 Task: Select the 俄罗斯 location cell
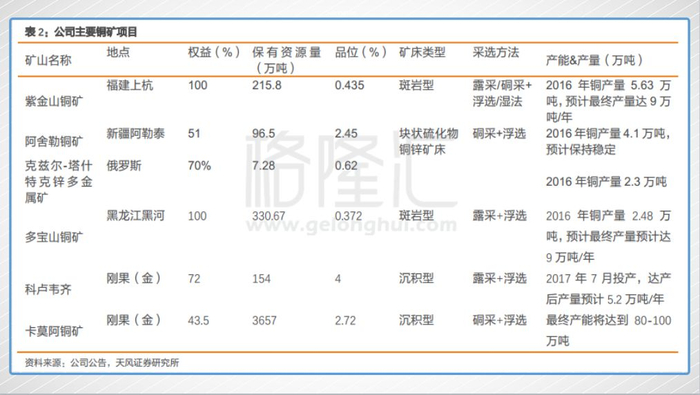click(x=124, y=166)
